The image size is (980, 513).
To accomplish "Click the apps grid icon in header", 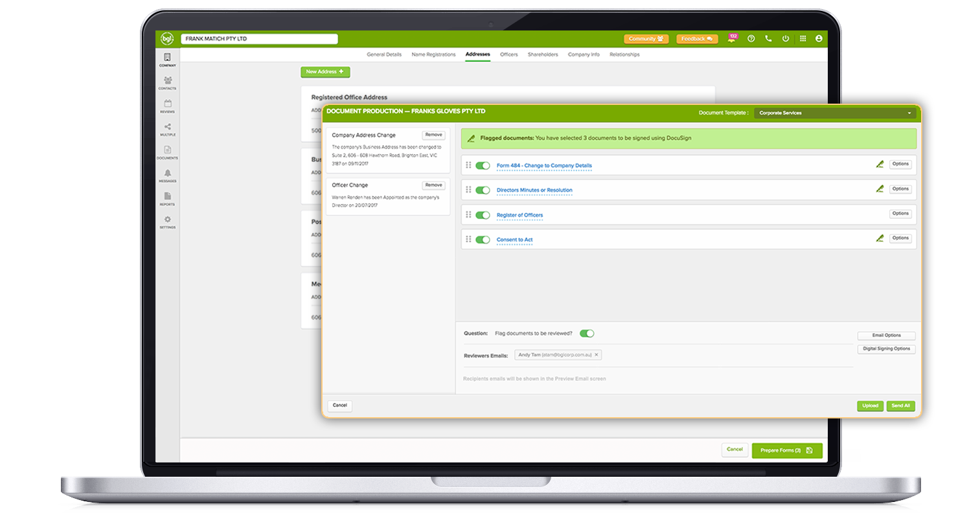I will (x=803, y=39).
